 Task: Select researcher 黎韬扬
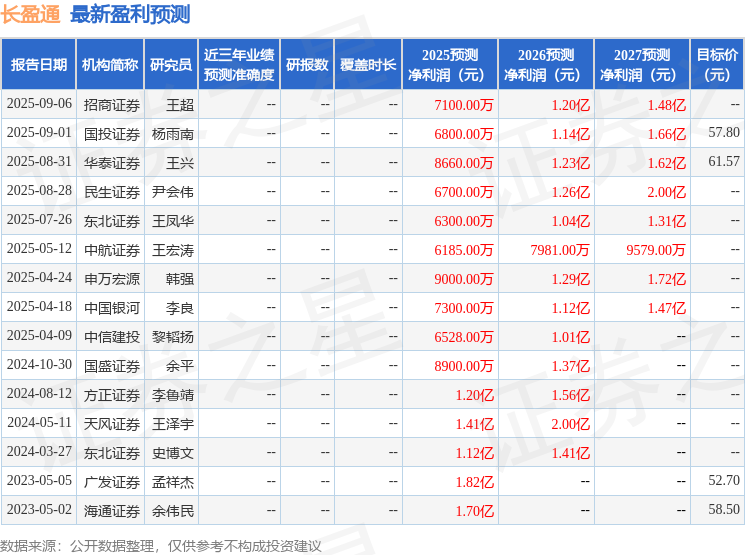tap(172, 337)
